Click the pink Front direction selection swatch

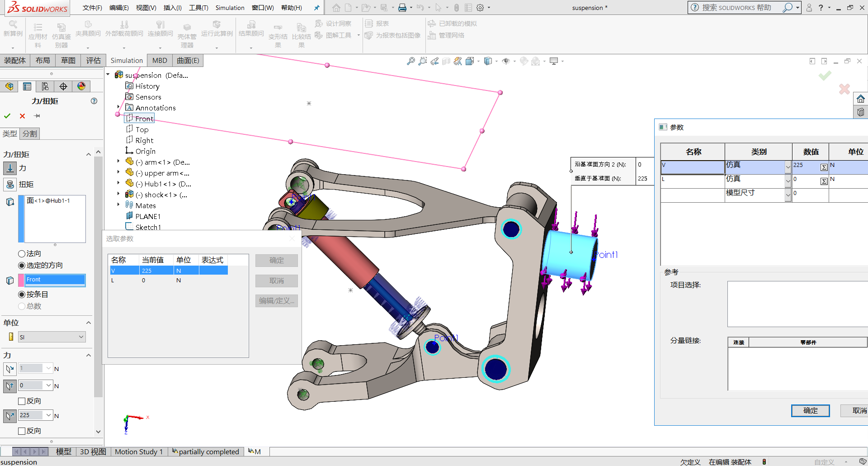21,280
